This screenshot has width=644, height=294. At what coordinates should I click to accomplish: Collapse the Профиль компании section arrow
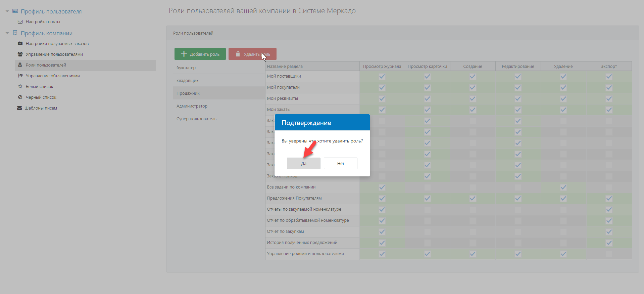click(x=7, y=33)
